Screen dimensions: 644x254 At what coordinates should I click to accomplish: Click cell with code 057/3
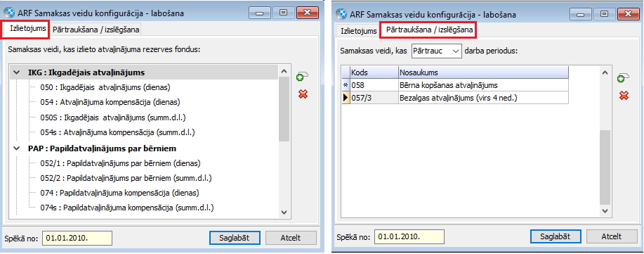click(374, 98)
